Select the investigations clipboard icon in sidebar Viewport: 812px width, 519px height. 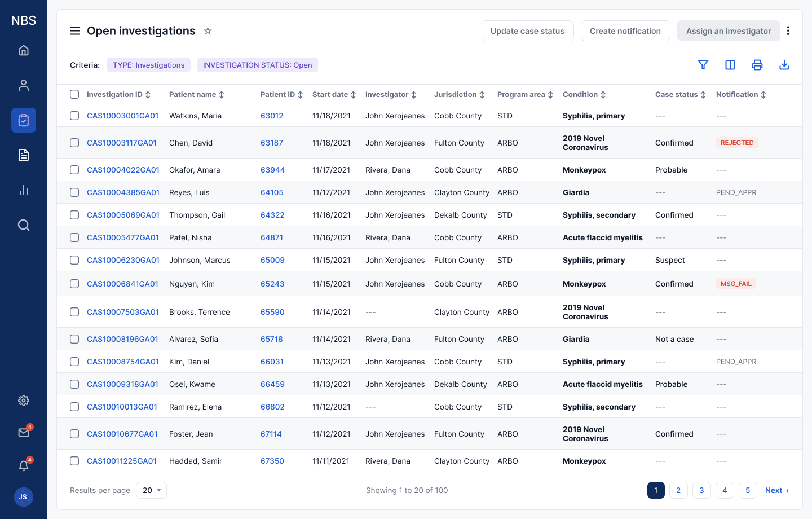pos(24,120)
